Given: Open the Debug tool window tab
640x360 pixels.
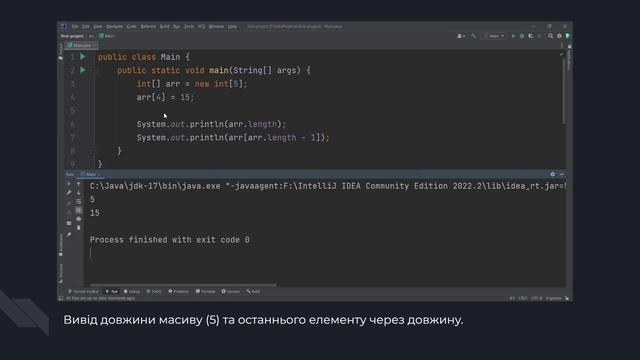Looking at the screenshot, I should (x=132, y=291).
